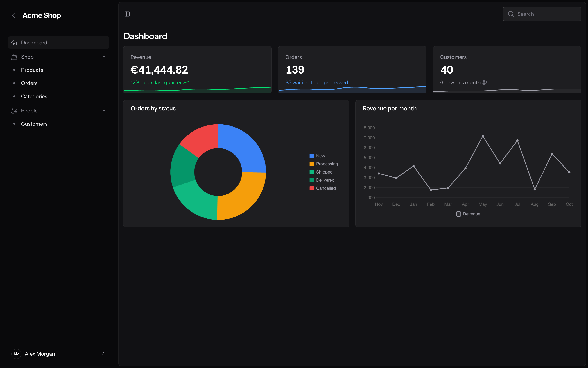The height and width of the screenshot is (368, 588).
Task: Click the trending-up arrow in Revenue card
Action: [186, 83]
